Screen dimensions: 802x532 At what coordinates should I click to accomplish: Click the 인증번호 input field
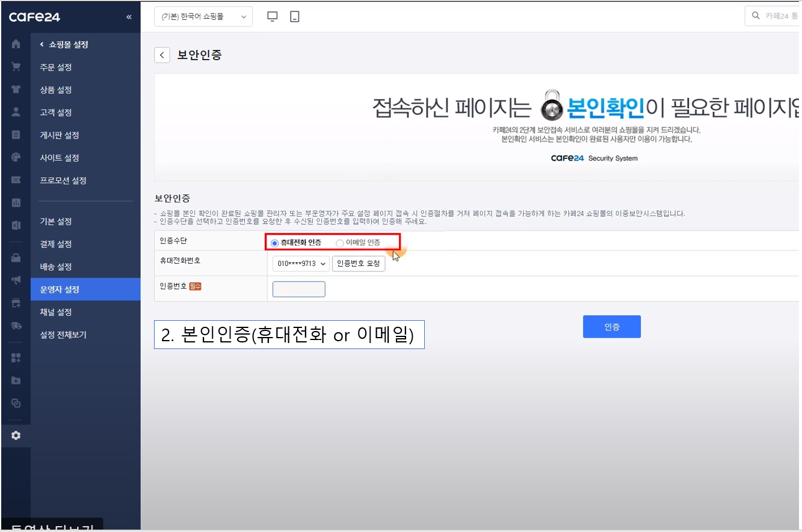[299, 289]
